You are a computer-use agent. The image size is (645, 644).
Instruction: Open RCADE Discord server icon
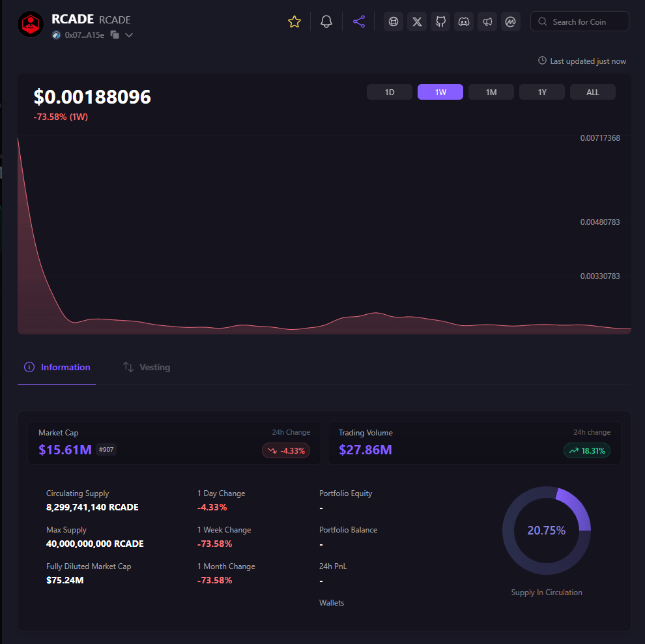click(x=464, y=22)
